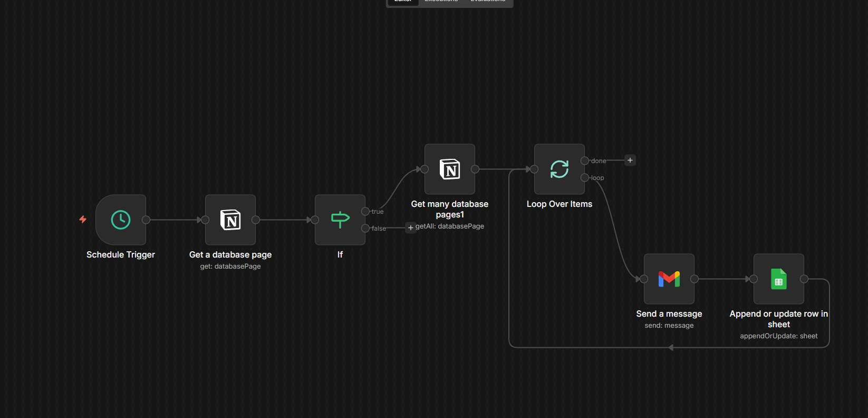Image resolution: width=868 pixels, height=418 pixels.
Task: Add a node on the false branch
Action: [x=411, y=228]
